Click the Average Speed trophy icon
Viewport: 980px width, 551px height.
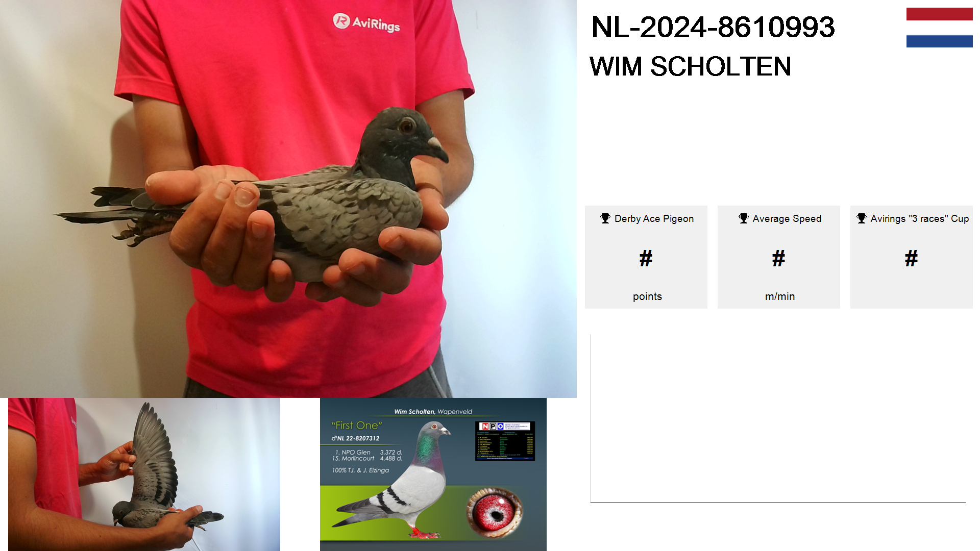click(744, 218)
